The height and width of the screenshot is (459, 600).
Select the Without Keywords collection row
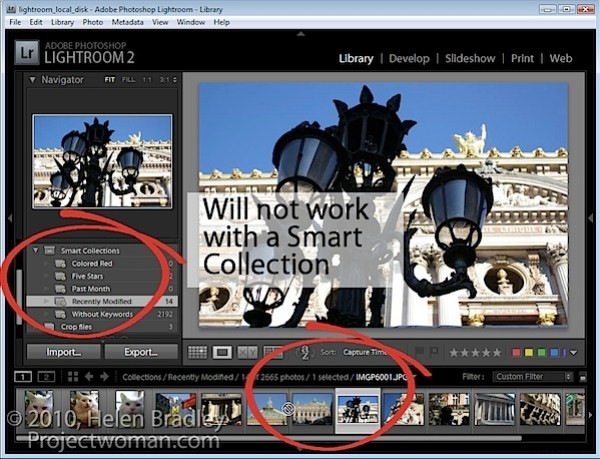(102, 314)
